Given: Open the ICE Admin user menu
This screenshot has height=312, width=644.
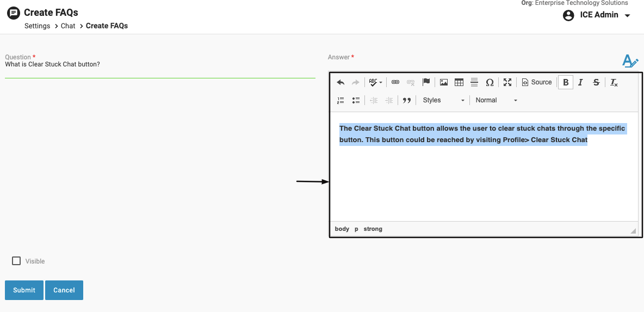Looking at the screenshot, I should (597, 15).
